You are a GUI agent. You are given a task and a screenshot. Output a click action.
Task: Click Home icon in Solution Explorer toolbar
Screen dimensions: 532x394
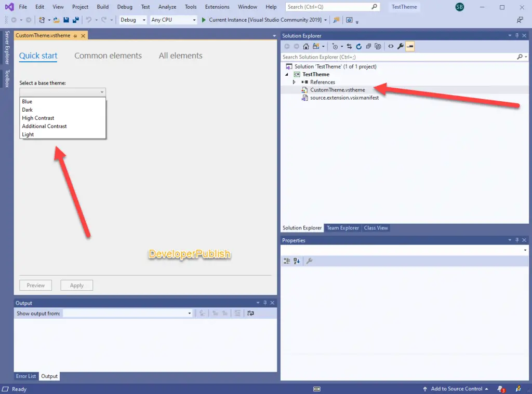[x=306, y=46]
